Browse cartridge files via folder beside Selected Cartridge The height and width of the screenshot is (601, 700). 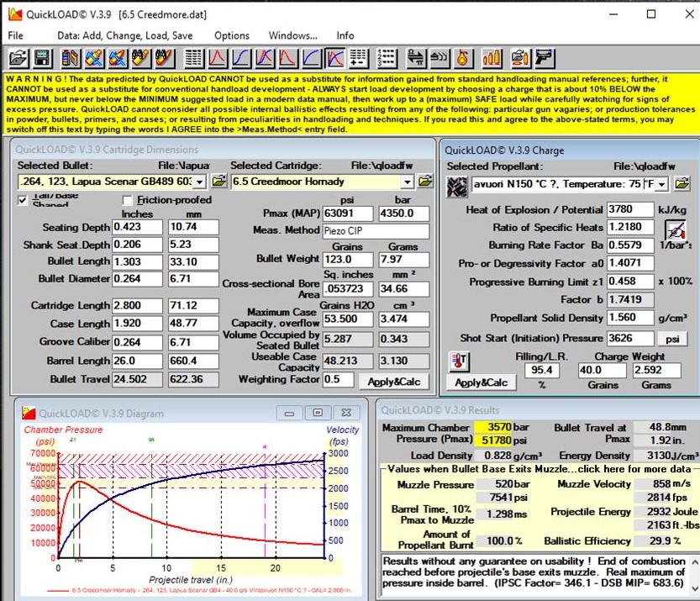425,182
